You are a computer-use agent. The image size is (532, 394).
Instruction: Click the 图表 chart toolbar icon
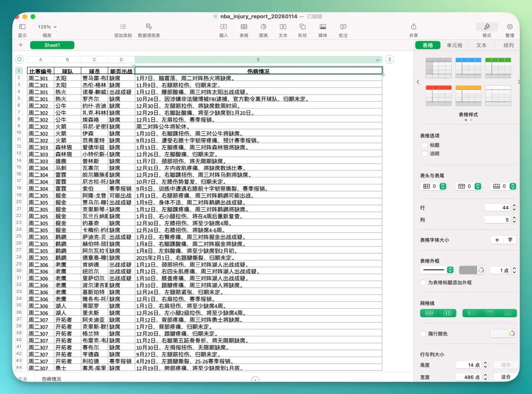click(263, 27)
